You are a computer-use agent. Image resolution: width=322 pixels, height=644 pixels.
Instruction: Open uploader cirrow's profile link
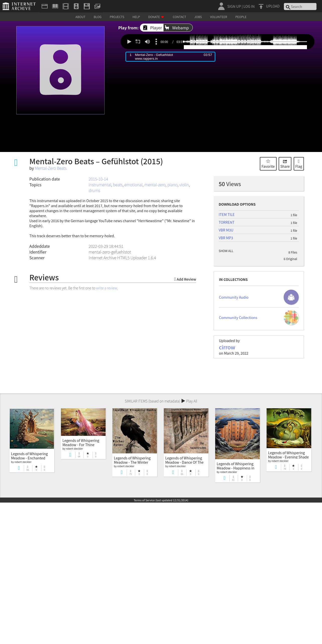point(227,347)
